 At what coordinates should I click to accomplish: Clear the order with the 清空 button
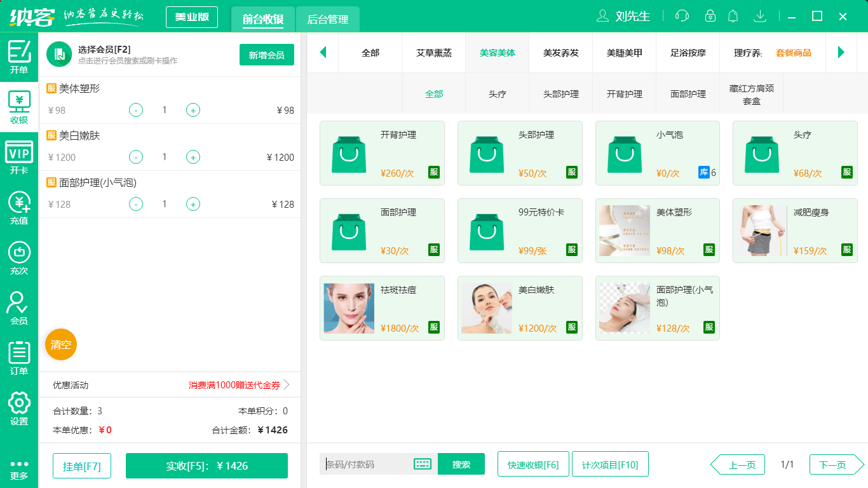tap(60, 343)
